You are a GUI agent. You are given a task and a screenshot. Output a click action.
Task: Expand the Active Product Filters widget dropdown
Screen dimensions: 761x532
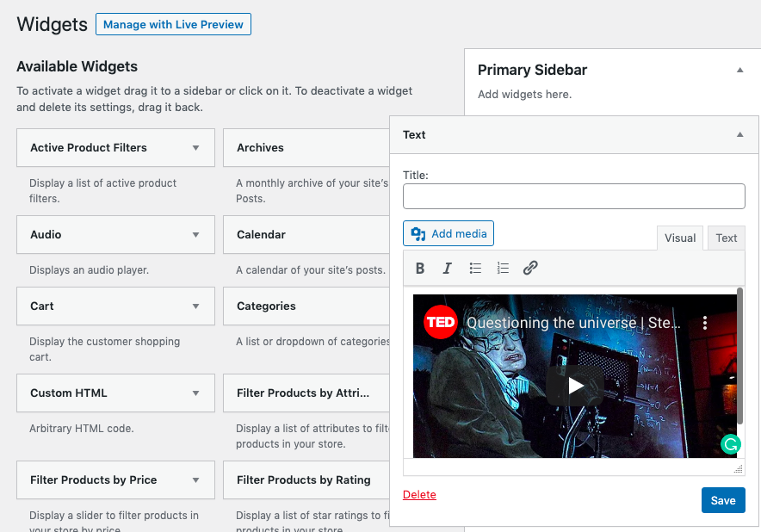(195, 147)
